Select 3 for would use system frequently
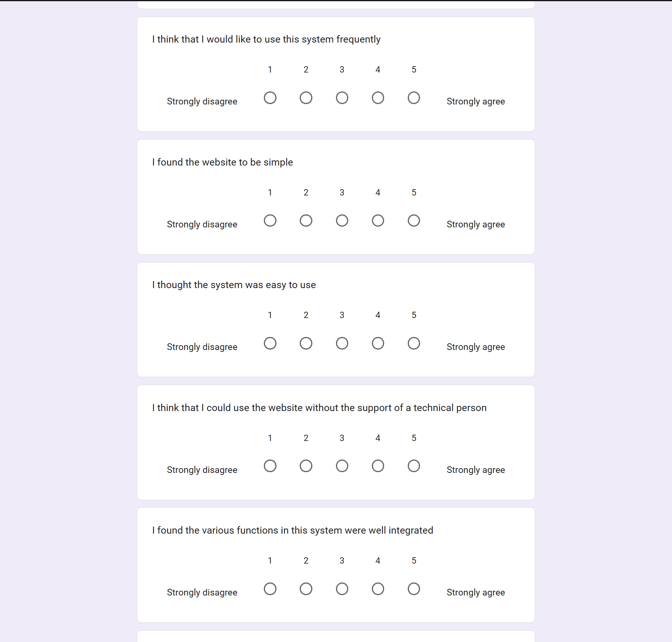 point(342,98)
